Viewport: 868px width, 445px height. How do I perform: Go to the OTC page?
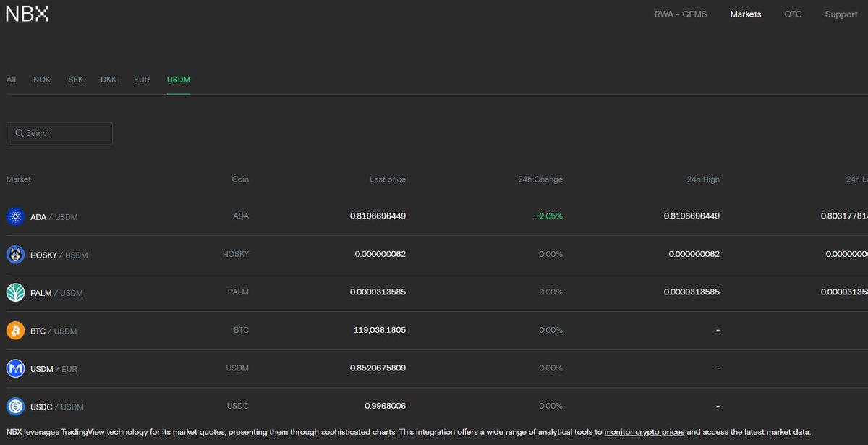pyautogui.click(x=793, y=14)
